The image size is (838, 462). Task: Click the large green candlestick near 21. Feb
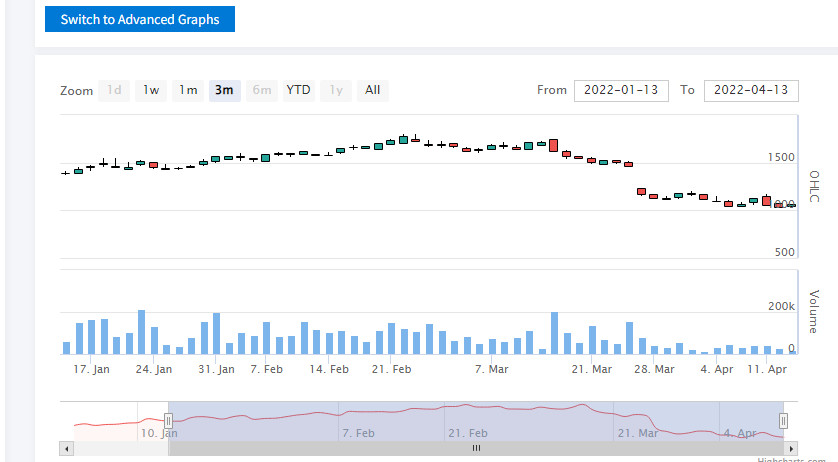tap(404, 140)
